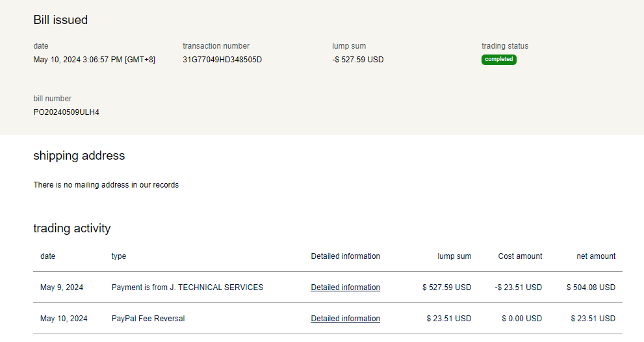This screenshot has width=644, height=342.
Task: Click bill number PO20240509ULH4
Action: click(x=66, y=112)
